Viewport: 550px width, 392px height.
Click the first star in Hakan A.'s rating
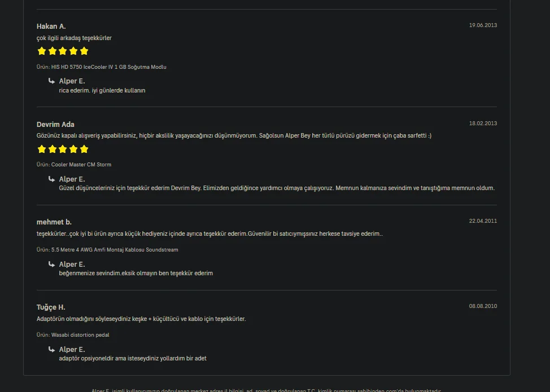coord(42,51)
